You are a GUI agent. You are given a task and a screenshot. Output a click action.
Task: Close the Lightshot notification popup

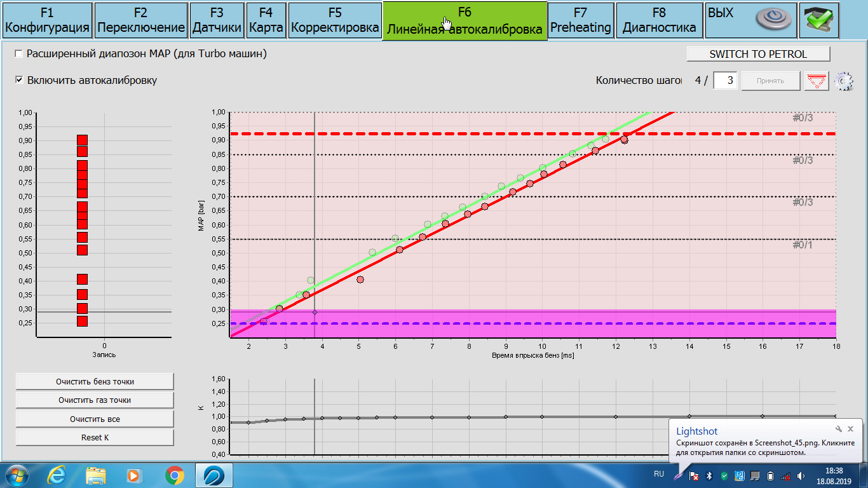pyautogui.click(x=851, y=429)
